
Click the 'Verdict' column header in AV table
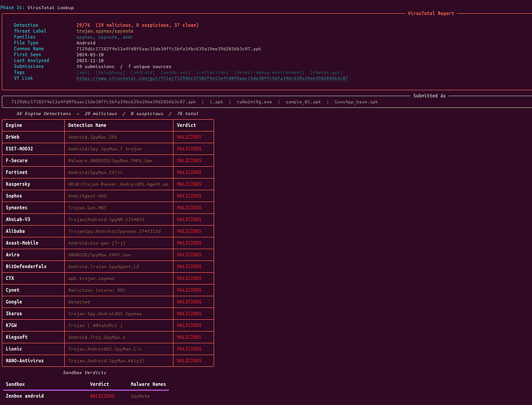(x=186, y=125)
